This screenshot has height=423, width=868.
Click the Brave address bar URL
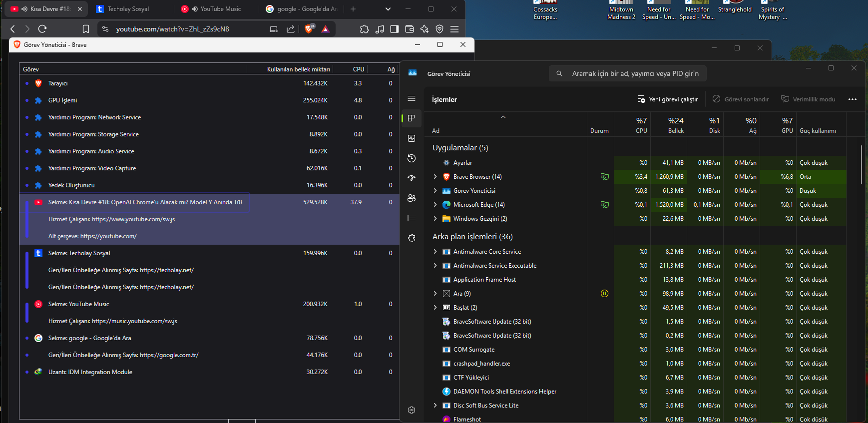(x=173, y=29)
